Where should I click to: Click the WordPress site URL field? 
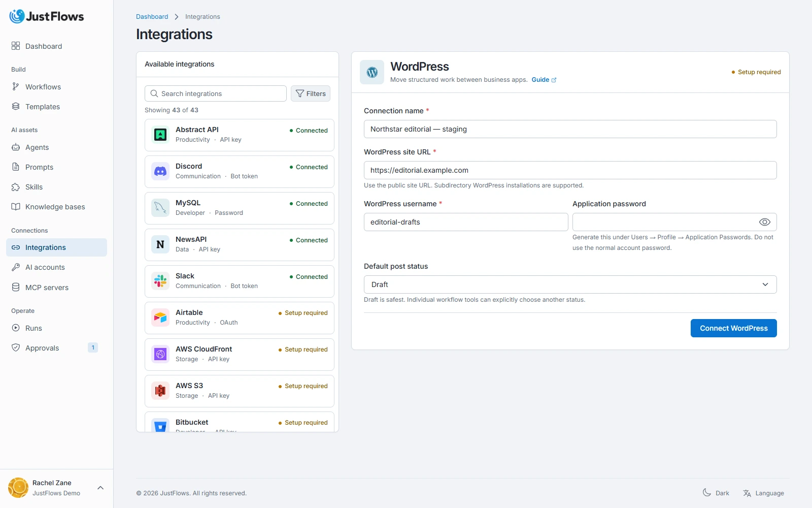tap(570, 170)
